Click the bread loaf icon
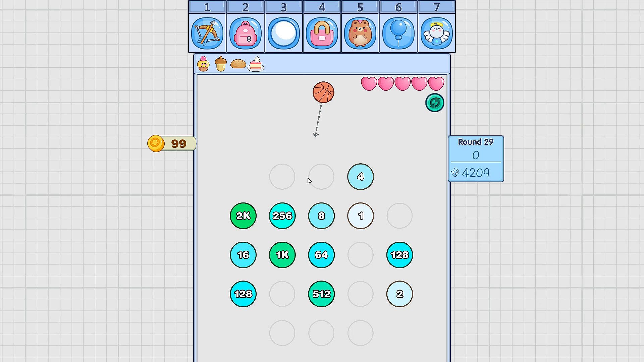 click(x=238, y=64)
